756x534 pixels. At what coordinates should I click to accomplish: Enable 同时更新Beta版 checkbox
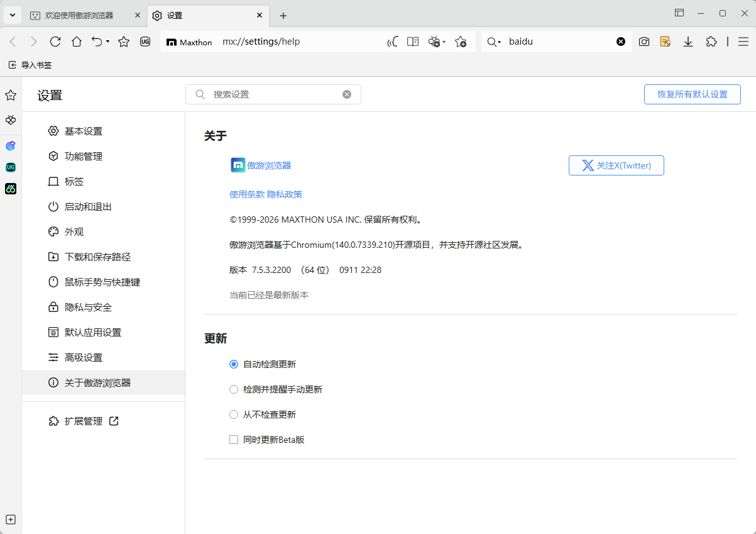tap(234, 440)
